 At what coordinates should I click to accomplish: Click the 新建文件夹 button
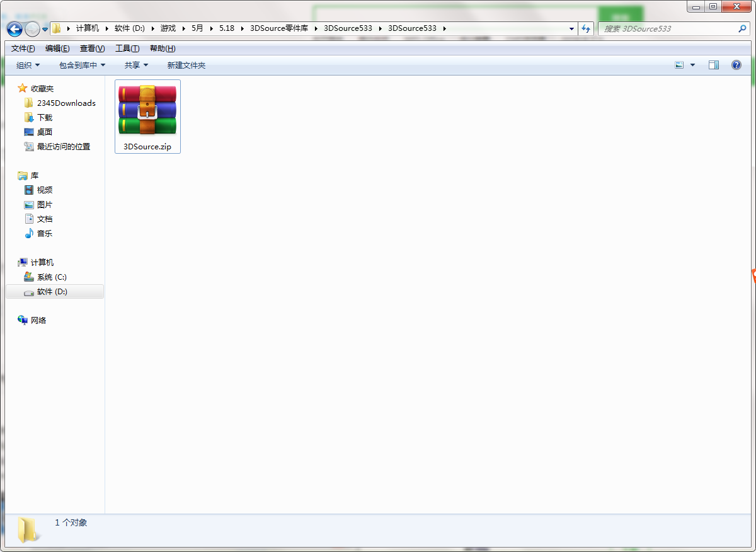pos(186,65)
